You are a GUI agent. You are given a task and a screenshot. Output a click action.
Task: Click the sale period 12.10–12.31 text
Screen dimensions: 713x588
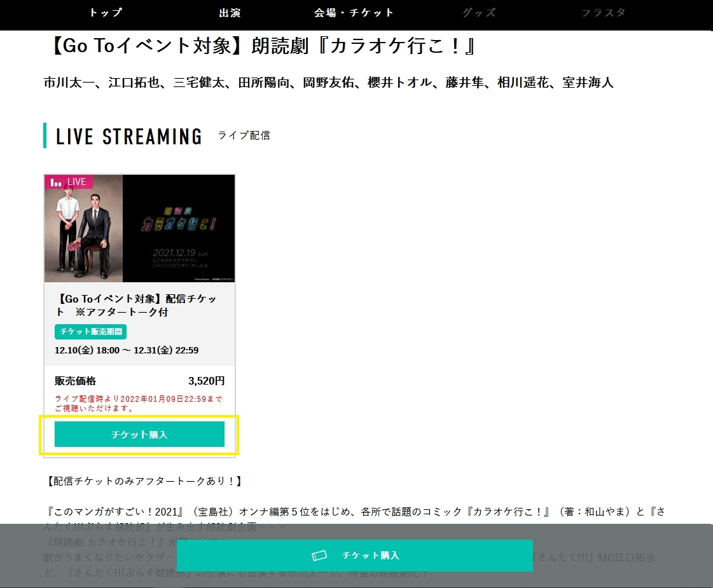(127, 350)
